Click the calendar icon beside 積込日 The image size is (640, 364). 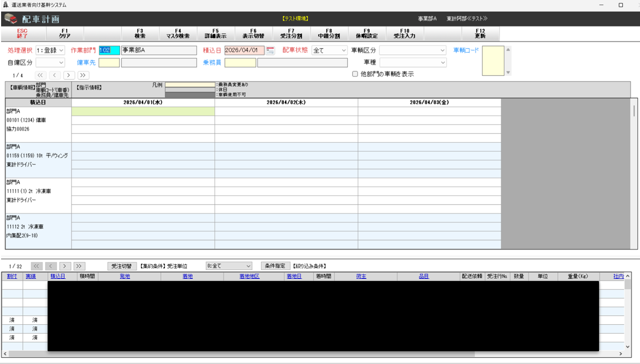(x=270, y=50)
